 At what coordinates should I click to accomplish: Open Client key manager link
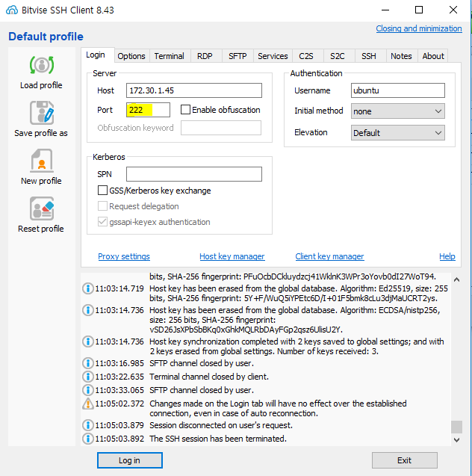(x=330, y=256)
